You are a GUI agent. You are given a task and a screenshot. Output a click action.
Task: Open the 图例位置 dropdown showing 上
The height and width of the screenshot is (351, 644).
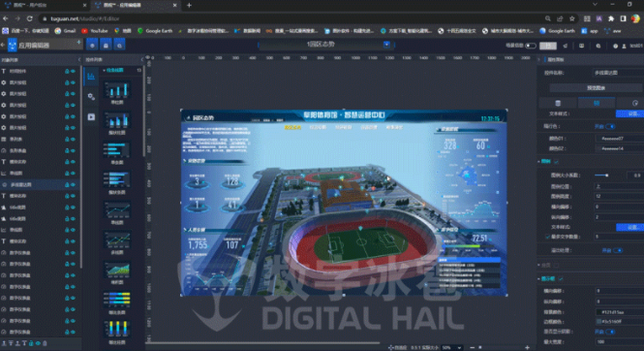tap(620, 186)
